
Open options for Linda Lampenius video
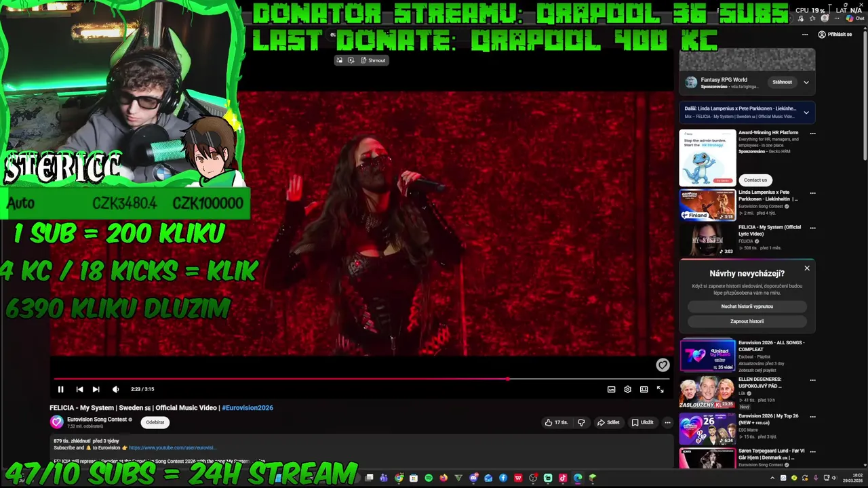click(x=812, y=193)
